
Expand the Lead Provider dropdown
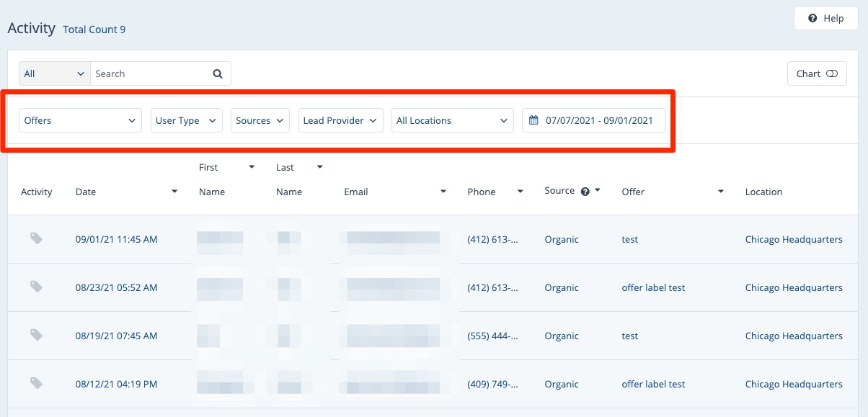(340, 120)
